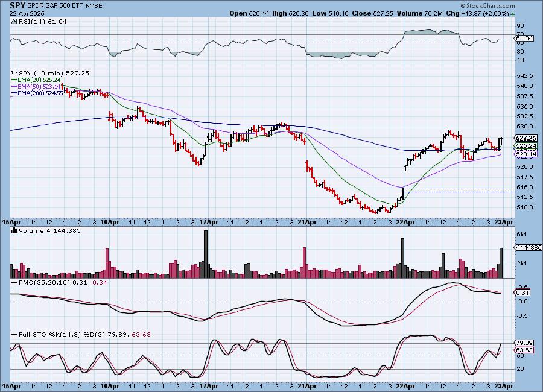Click the candlestick icon before SPY (10 min)
The height and width of the screenshot is (392, 543).
point(14,73)
